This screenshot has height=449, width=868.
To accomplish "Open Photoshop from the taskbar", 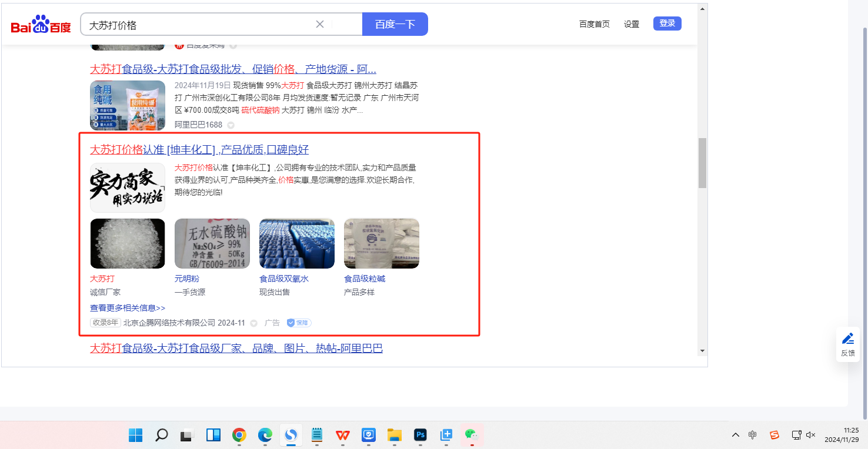I will (420, 435).
